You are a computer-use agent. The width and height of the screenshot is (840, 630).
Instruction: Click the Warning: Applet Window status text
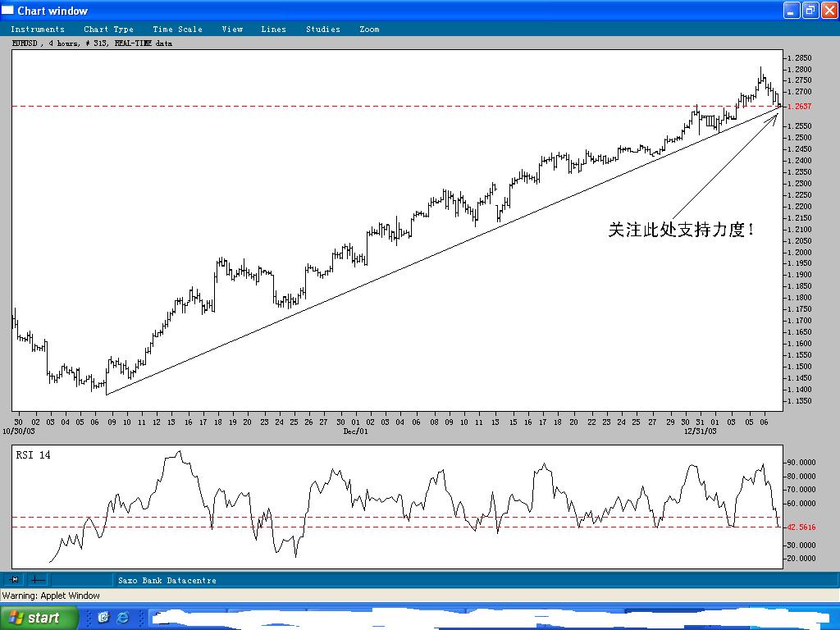click(51, 596)
